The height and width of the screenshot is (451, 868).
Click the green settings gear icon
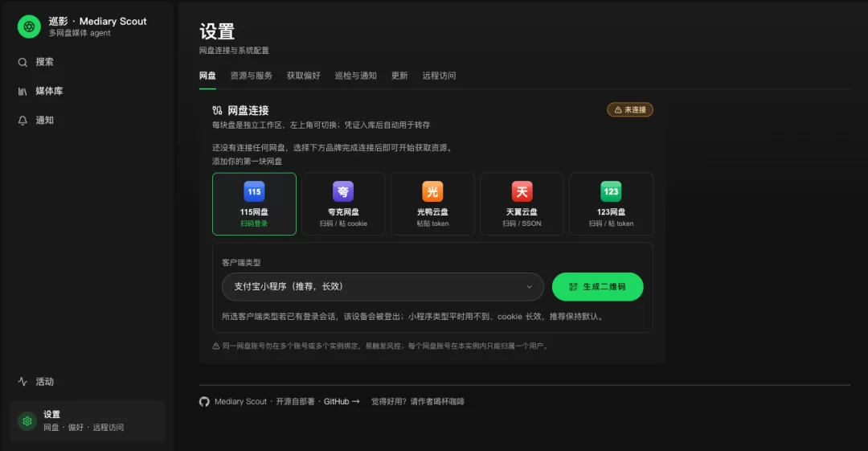point(27,421)
